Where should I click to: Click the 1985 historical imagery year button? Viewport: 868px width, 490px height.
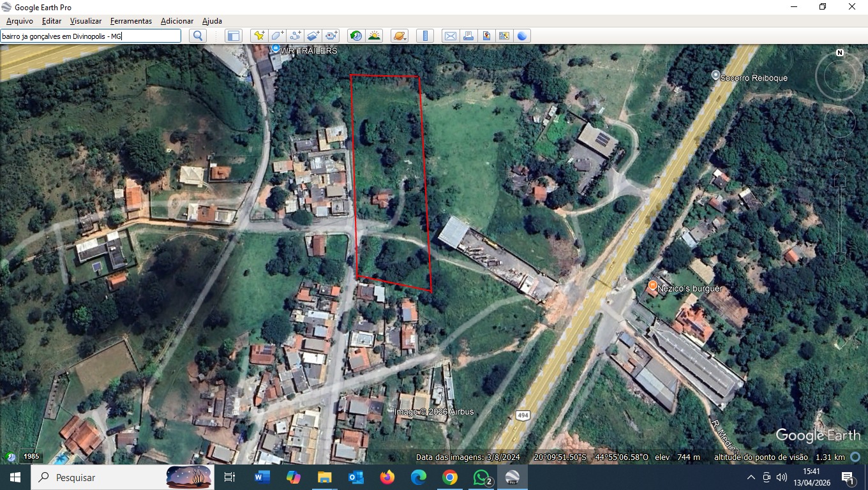31,456
